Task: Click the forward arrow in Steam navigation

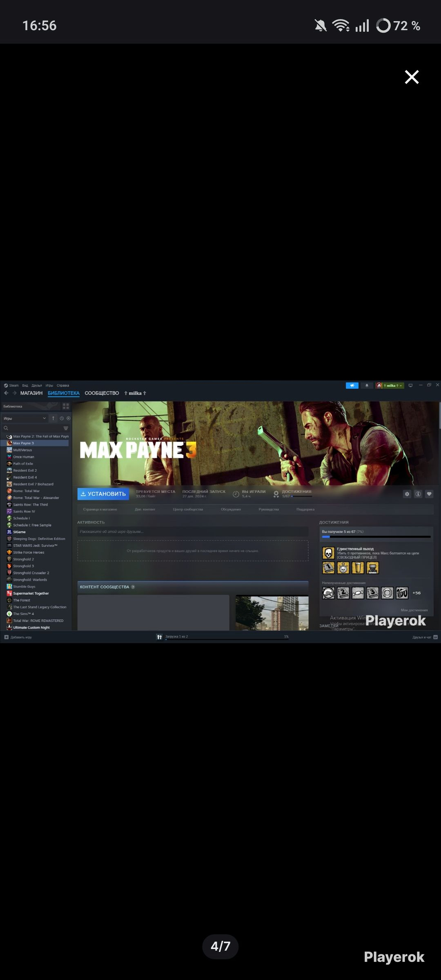Action: (14, 393)
